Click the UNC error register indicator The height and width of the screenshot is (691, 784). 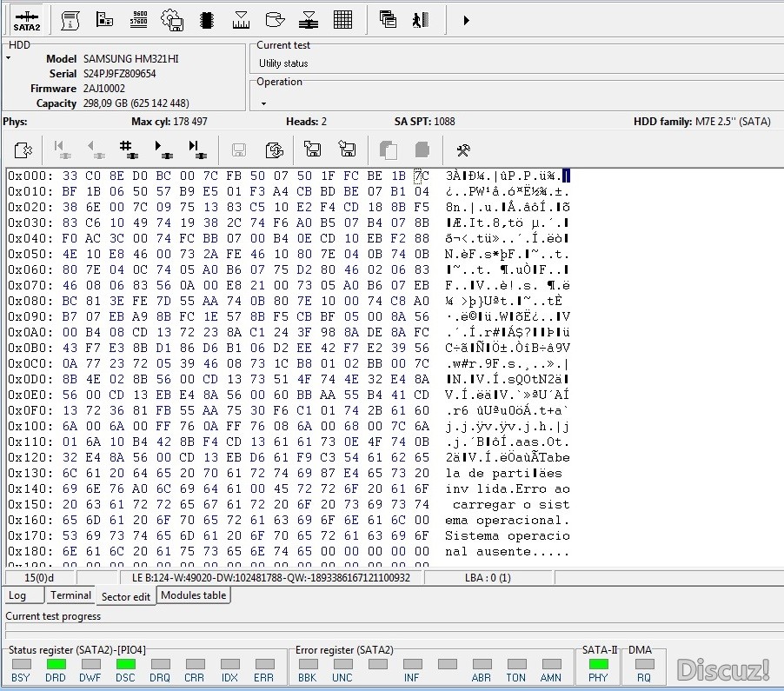coord(343,664)
